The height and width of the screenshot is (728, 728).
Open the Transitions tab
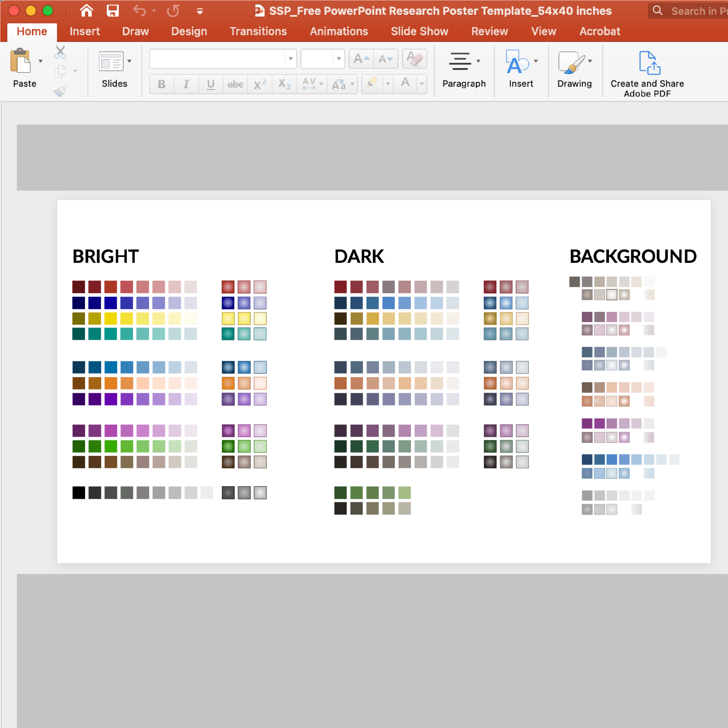point(258,31)
